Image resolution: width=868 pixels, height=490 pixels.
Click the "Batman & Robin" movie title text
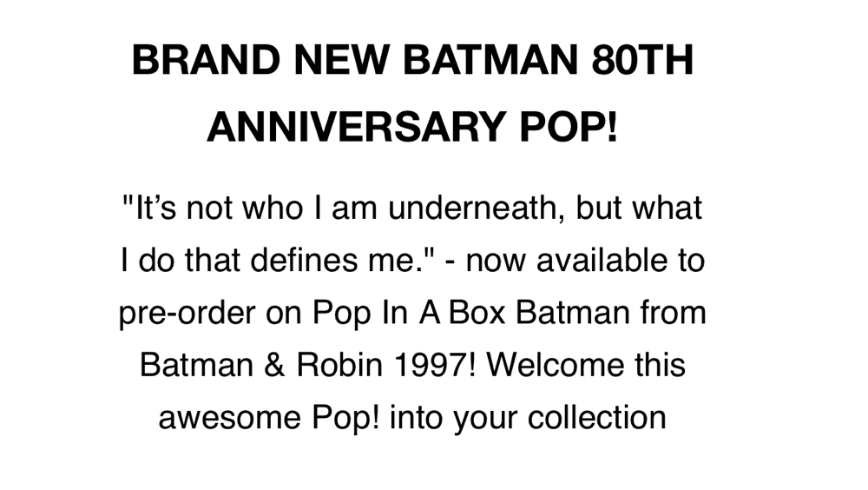pyautogui.click(x=261, y=365)
